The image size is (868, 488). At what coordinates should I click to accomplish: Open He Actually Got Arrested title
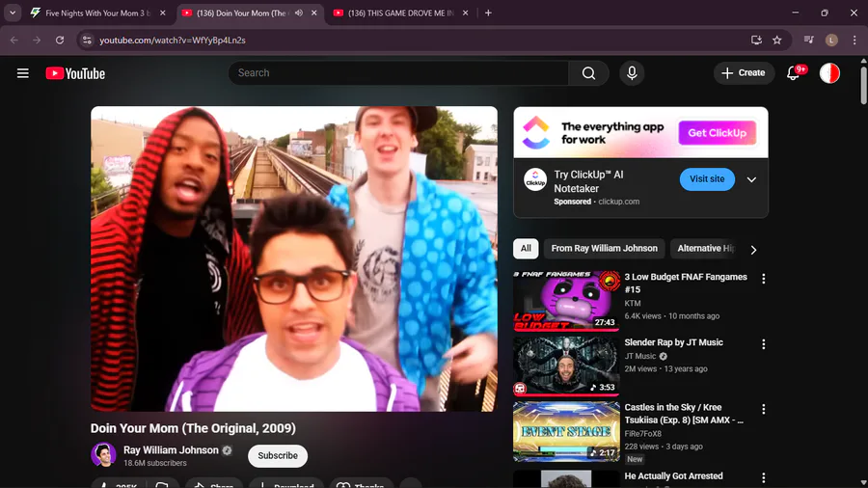pyautogui.click(x=674, y=475)
